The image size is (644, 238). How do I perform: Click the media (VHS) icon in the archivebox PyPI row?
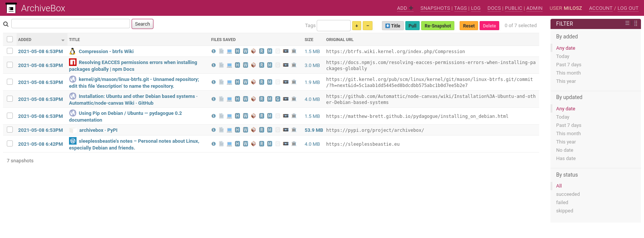(286, 130)
